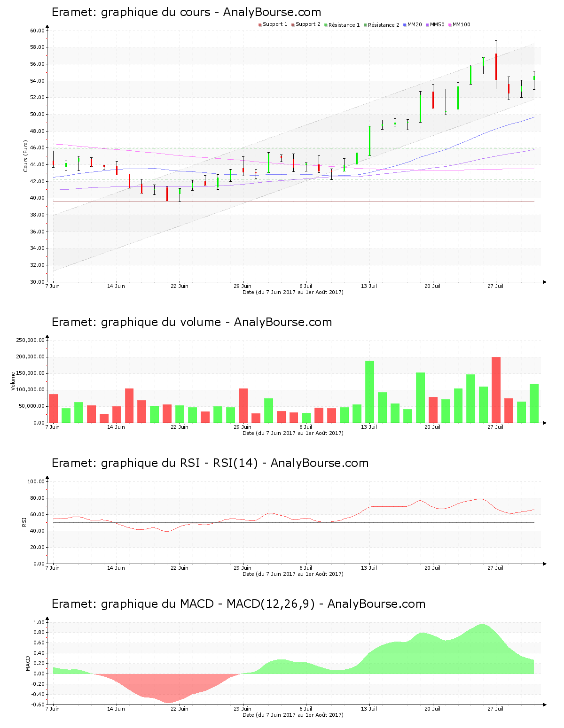Click '13 Juil' on the price chart axis

pyautogui.click(x=369, y=286)
